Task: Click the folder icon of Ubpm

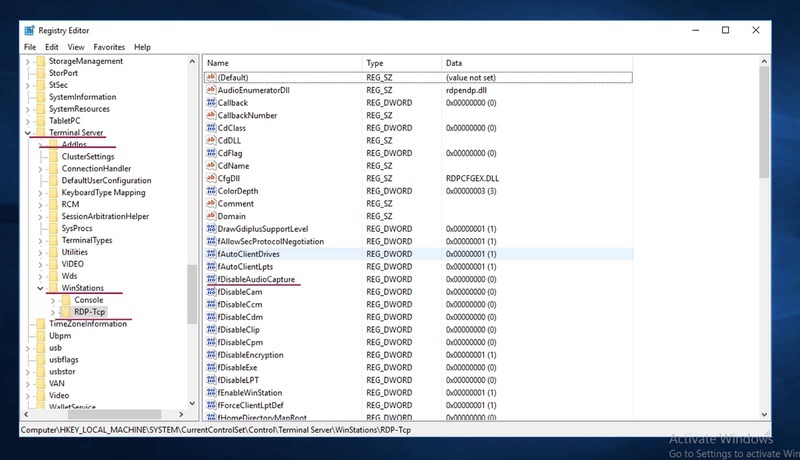Action: tap(41, 336)
